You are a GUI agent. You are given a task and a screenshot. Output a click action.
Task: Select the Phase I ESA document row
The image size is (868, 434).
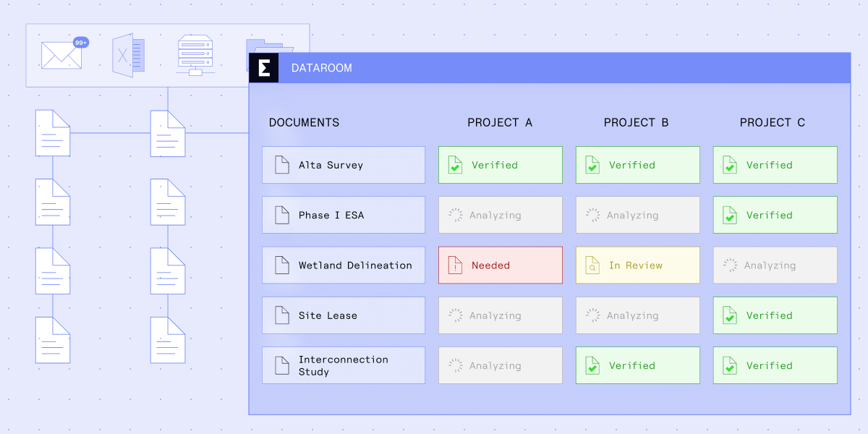344,215
